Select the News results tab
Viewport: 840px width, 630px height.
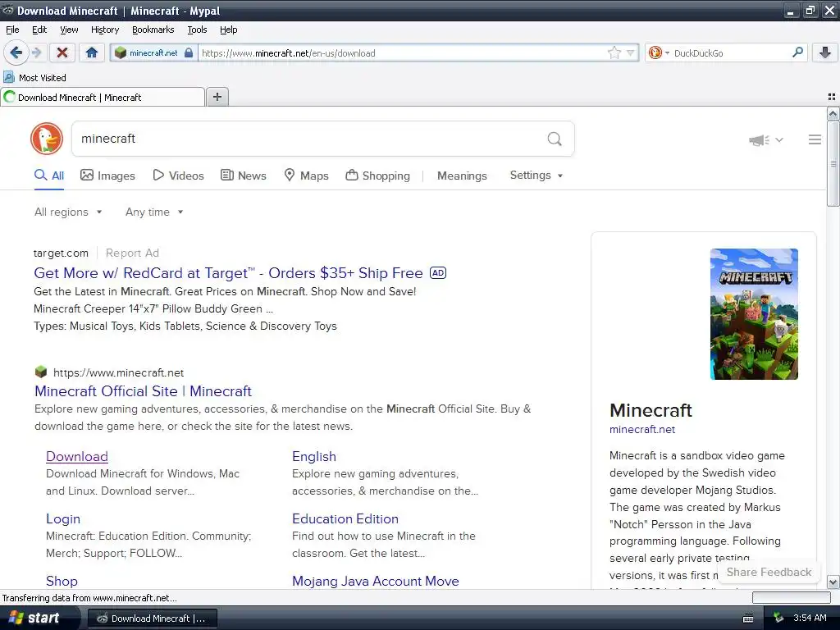coord(244,176)
